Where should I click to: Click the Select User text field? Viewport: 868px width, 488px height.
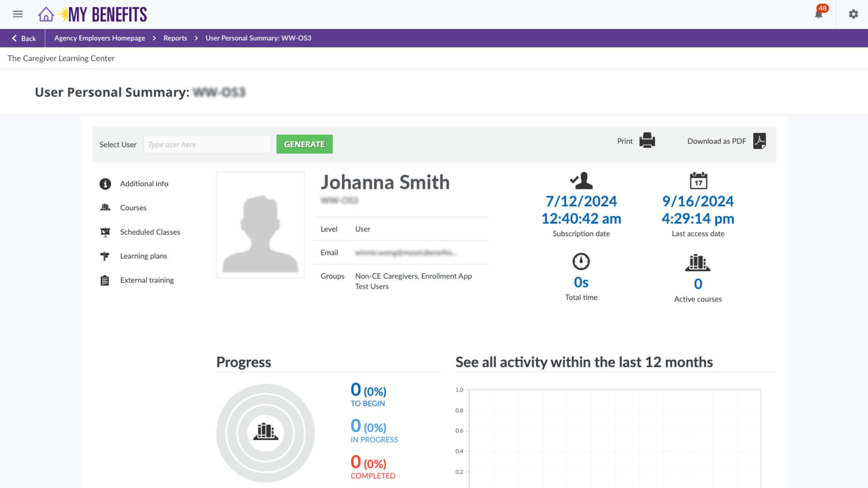click(x=207, y=144)
